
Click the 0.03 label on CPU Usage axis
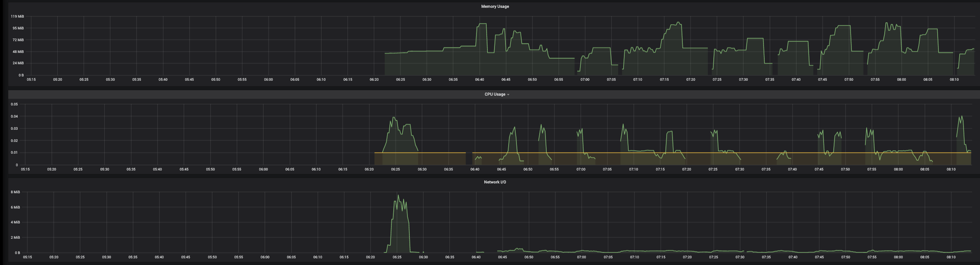(x=14, y=129)
